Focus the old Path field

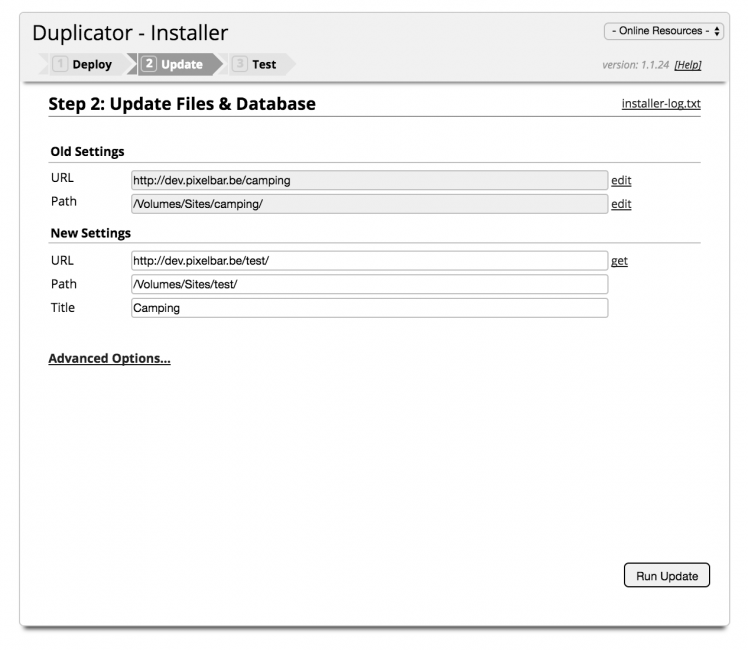tap(369, 204)
